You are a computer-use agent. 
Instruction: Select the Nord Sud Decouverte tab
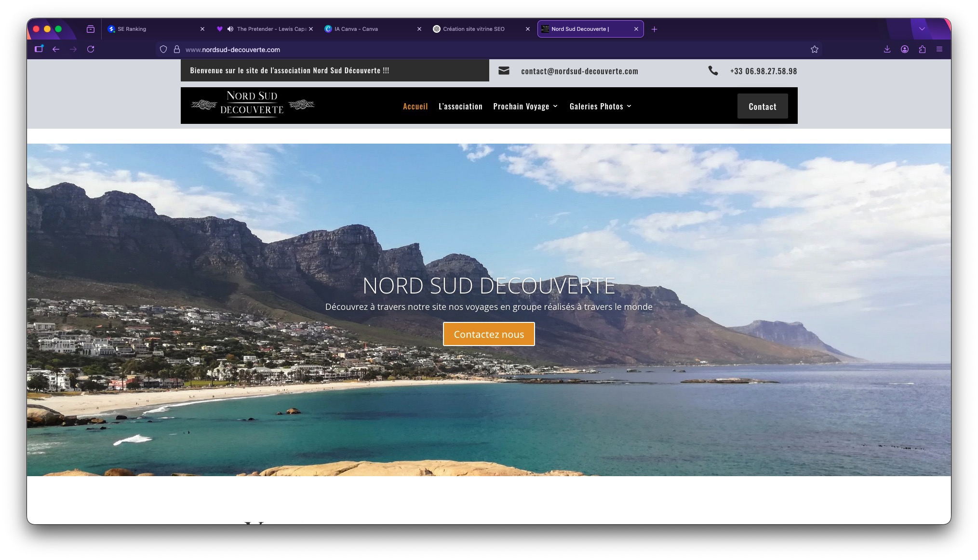[x=590, y=29]
